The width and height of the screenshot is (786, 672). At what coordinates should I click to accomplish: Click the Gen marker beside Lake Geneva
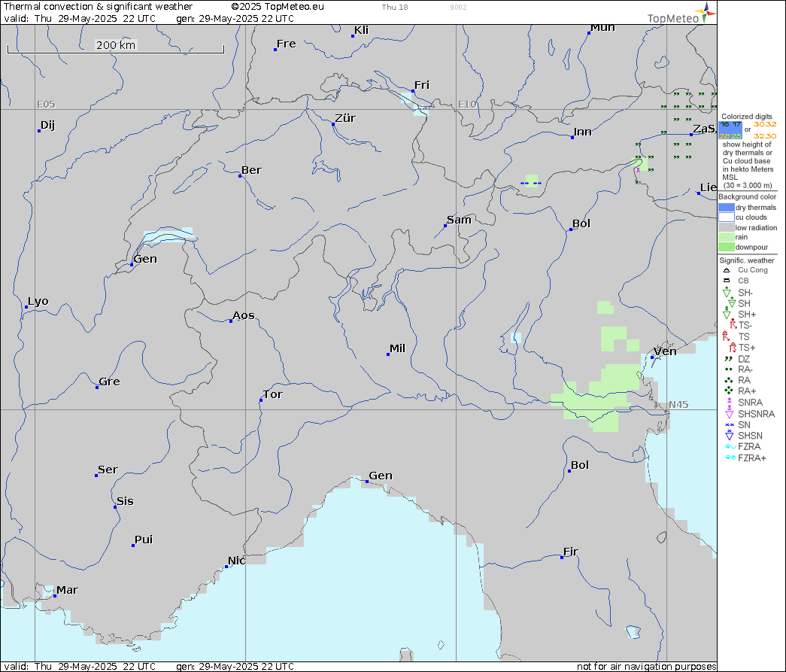132,264
